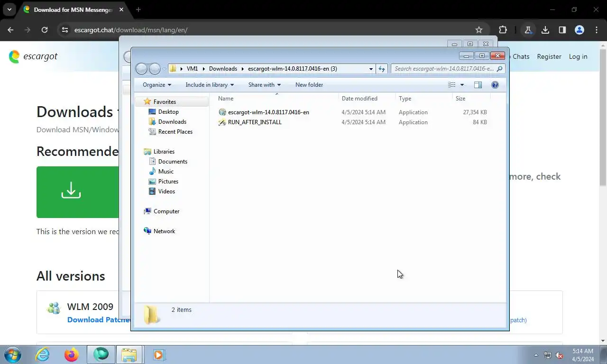Open Windows Explorer taskbar icon
The height and width of the screenshot is (364, 607).
[x=129, y=355]
